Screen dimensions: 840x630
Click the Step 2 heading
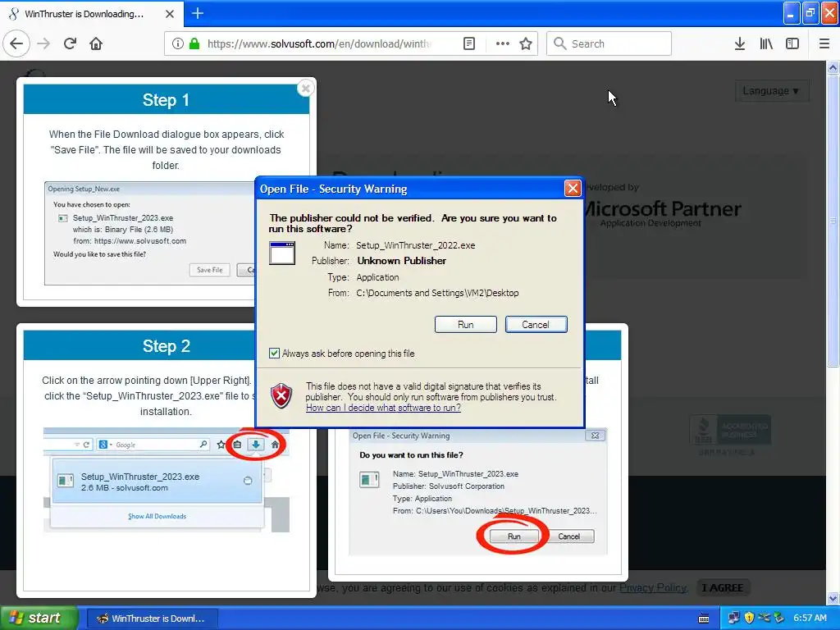(166, 346)
